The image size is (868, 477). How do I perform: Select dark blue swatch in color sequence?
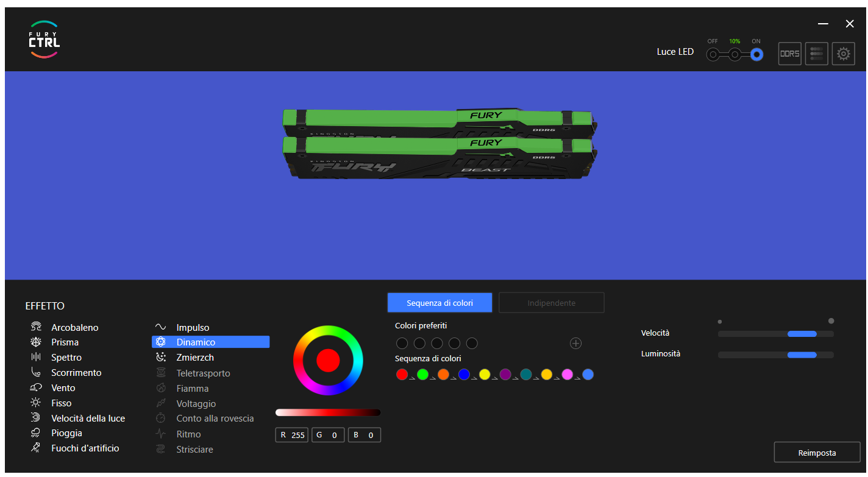click(x=464, y=375)
